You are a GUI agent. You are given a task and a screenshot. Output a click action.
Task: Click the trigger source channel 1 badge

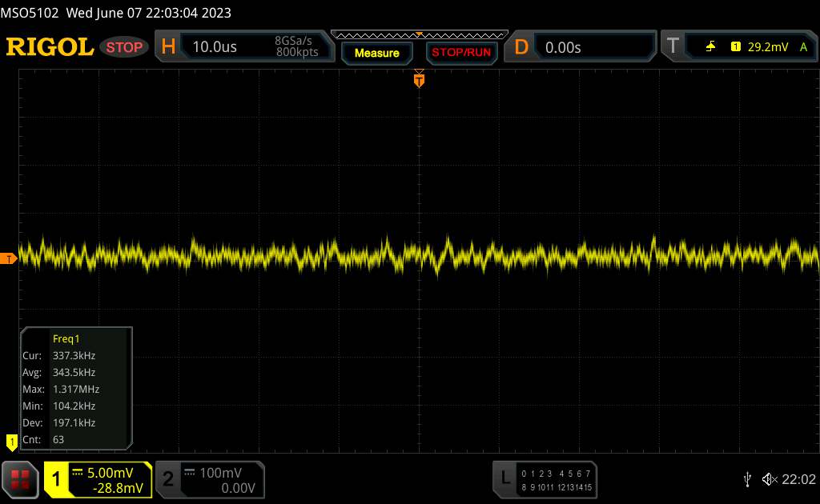tap(735, 47)
